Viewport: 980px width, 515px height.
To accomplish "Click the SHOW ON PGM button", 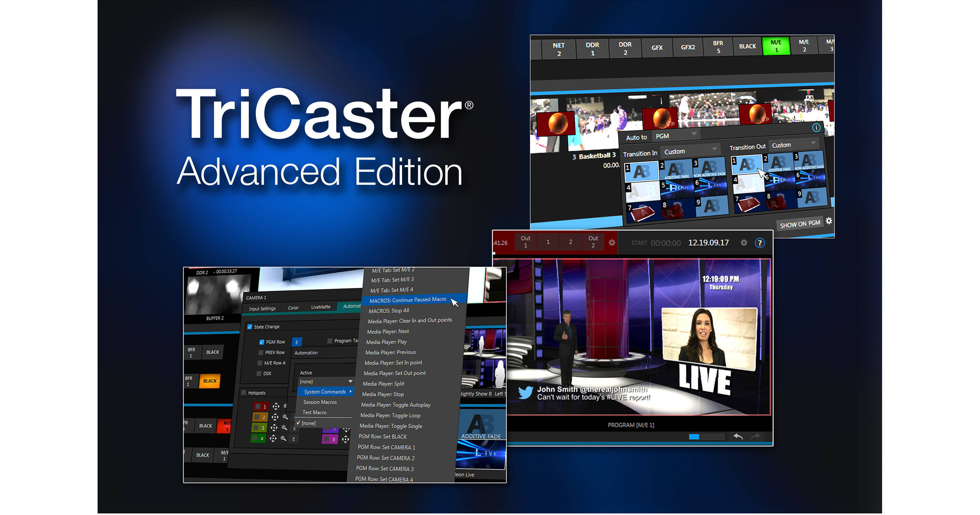I will pyautogui.click(x=800, y=224).
